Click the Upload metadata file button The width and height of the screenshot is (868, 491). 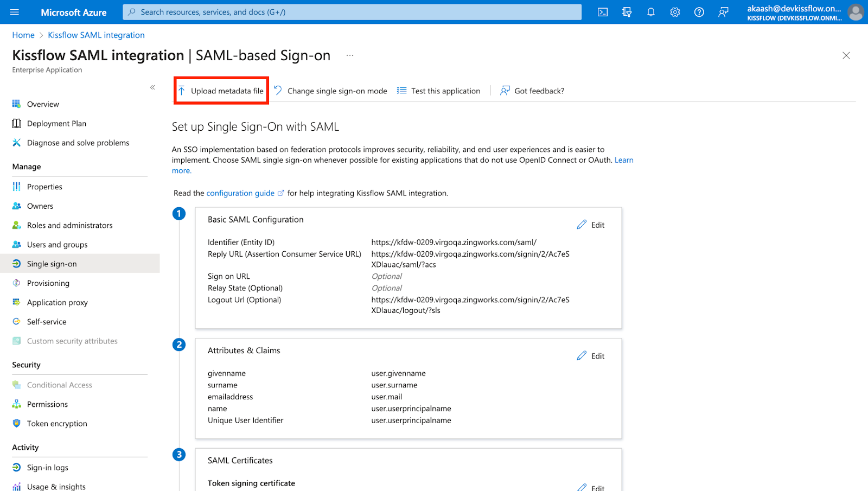click(221, 91)
